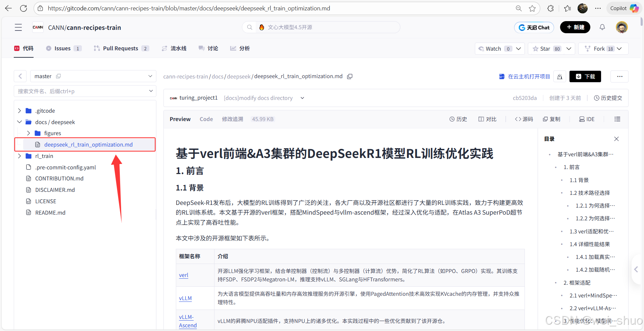Click the CANN logo icon
Screen dimensions: 644x331
38,27
